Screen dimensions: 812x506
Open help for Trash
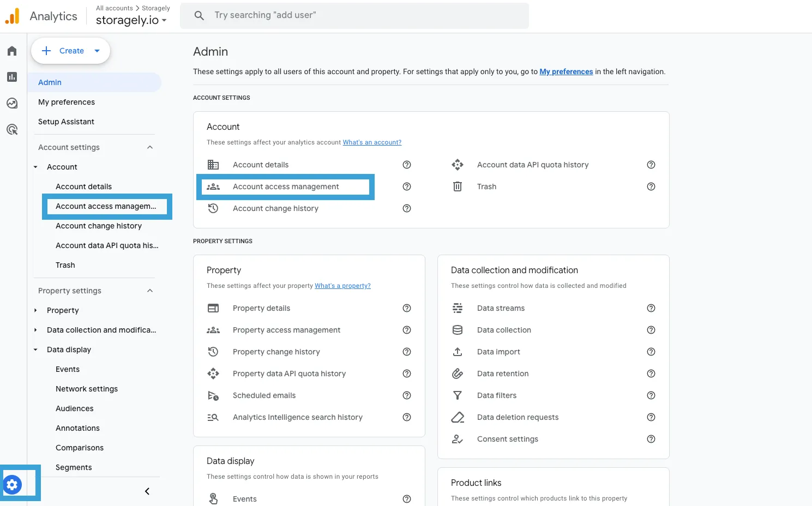coord(651,186)
